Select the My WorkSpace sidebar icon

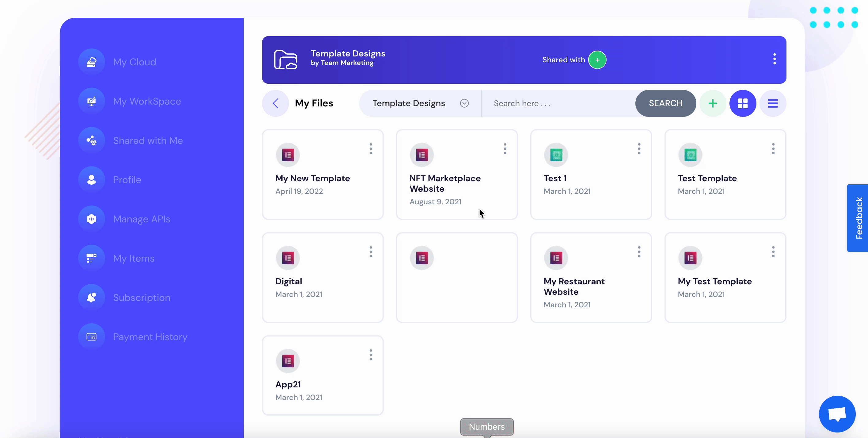tap(91, 101)
